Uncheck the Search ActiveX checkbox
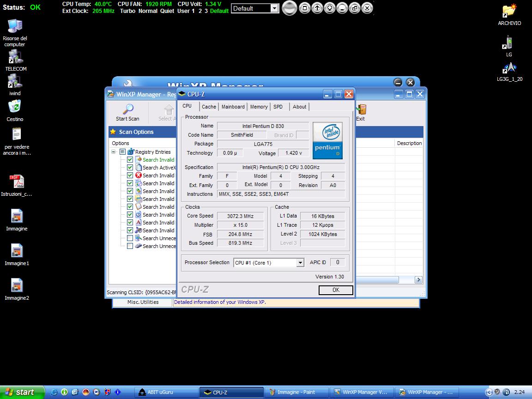Image resolution: width=532 pixels, height=399 pixels. pos(130,167)
